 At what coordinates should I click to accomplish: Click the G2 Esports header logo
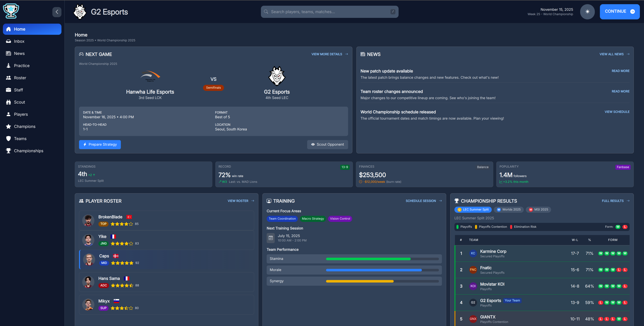(x=80, y=12)
